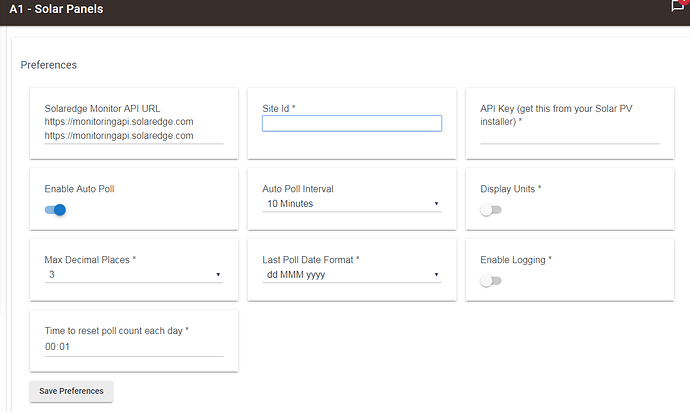Edit the reset poll count time field
The image size is (690, 412).
click(x=134, y=347)
